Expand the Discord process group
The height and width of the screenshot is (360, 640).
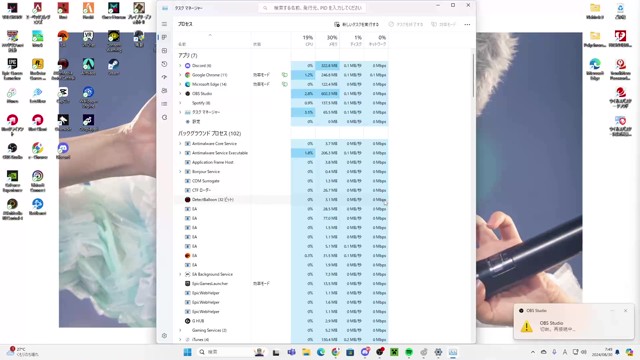180,65
